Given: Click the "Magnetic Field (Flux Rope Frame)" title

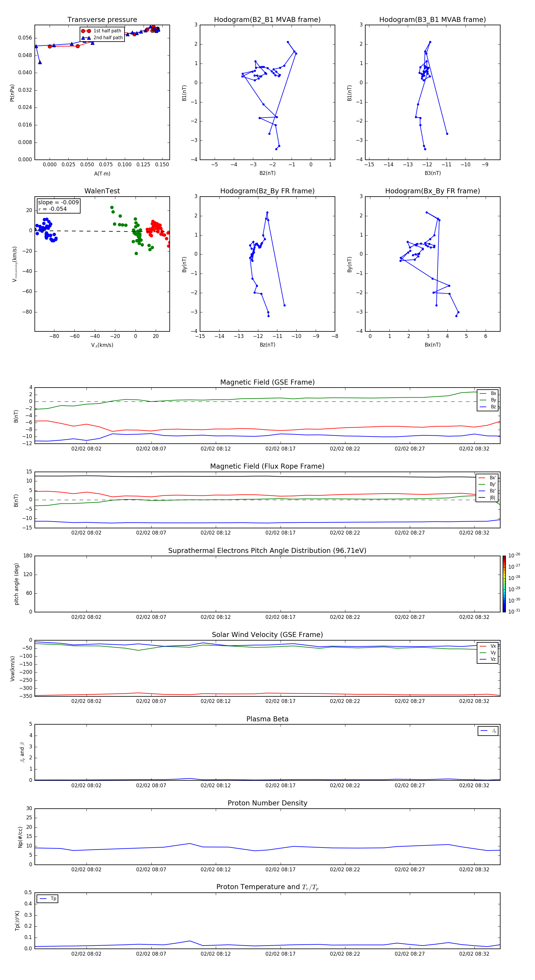Looking at the screenshot, I should pyautogui.click(x=267, y=466).
